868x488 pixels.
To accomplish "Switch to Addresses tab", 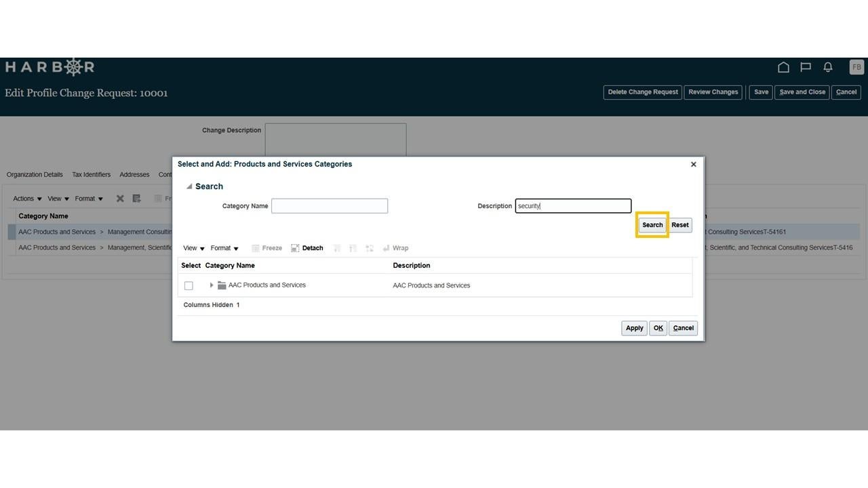I will 134,175.
